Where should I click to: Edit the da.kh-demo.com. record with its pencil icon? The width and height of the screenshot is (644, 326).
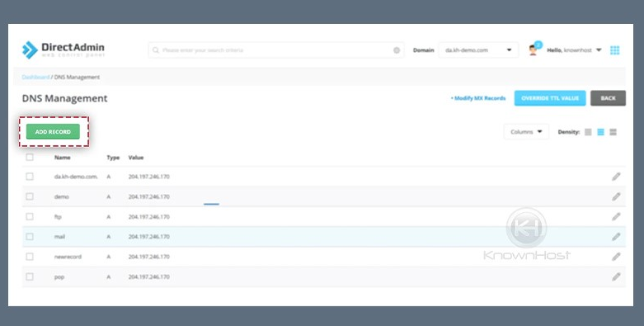point(616,177)
